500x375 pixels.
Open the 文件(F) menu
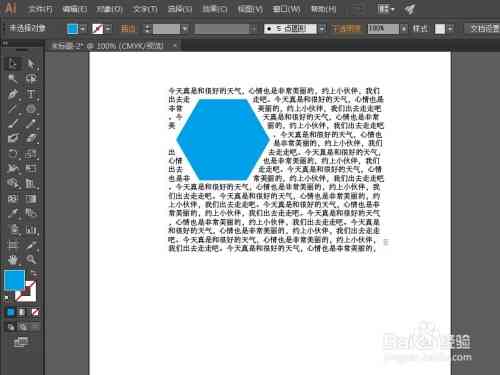(40, 9)
